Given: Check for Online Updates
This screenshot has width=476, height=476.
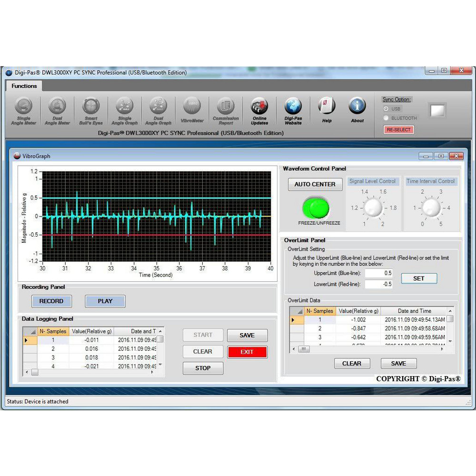Looking at the screenshot, I should pyautogui.click(x=259, y=109).
